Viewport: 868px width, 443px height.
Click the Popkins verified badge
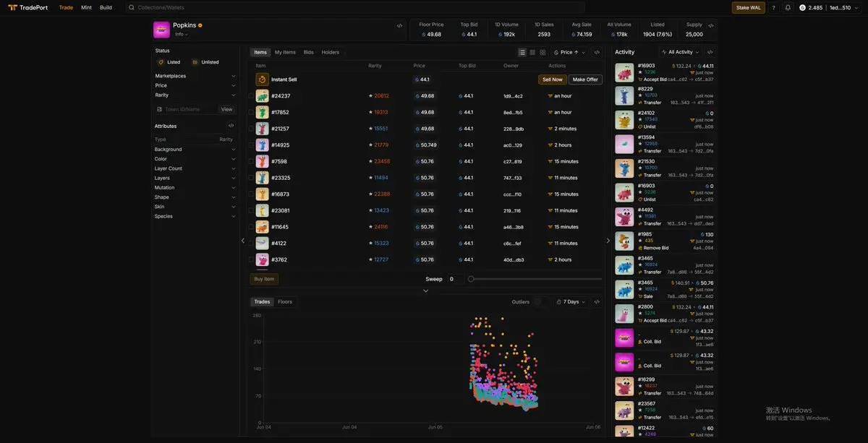(200, 25)
